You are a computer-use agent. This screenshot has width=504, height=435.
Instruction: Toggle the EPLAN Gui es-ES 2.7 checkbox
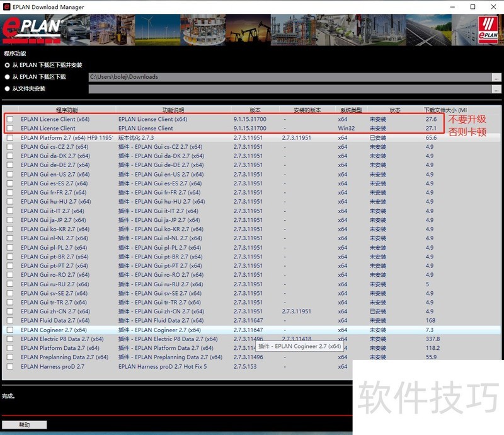(x=10, y=183)
